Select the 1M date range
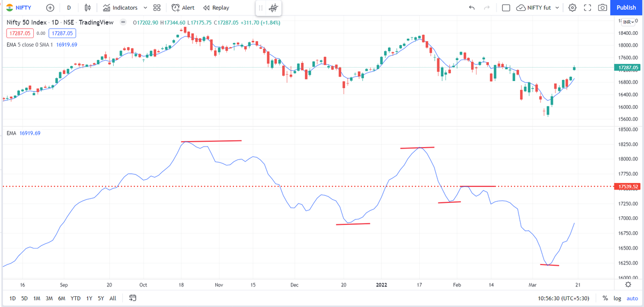The width and height of the screenshot is (644, 307). (36, 298)
